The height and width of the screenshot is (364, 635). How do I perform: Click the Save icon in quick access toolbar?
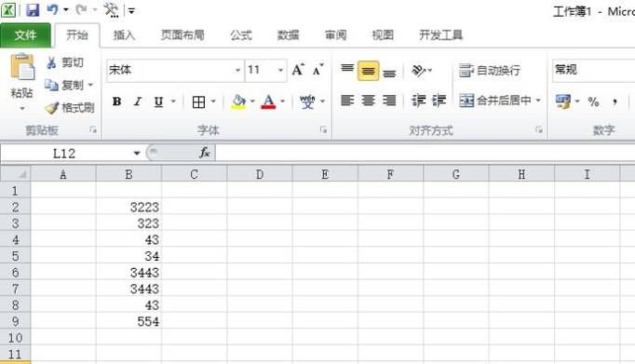[33, 9]
